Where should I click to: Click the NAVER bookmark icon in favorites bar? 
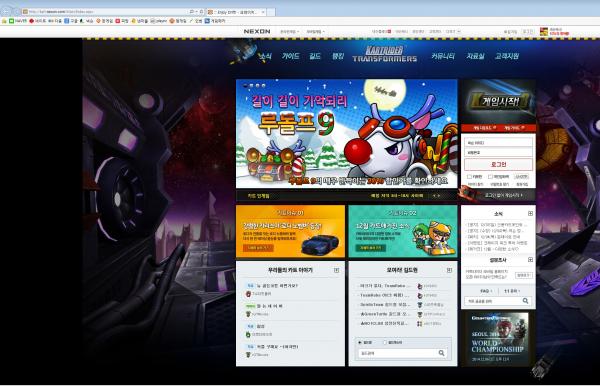(11, 21)
